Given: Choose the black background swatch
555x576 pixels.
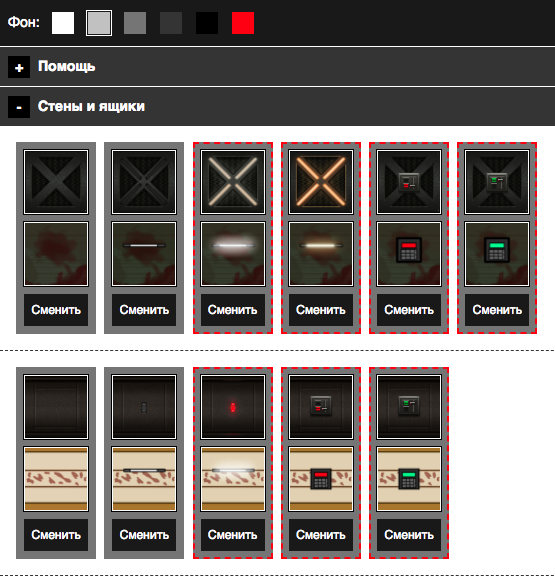Looking at the screenshot, I should pos(207,23).
